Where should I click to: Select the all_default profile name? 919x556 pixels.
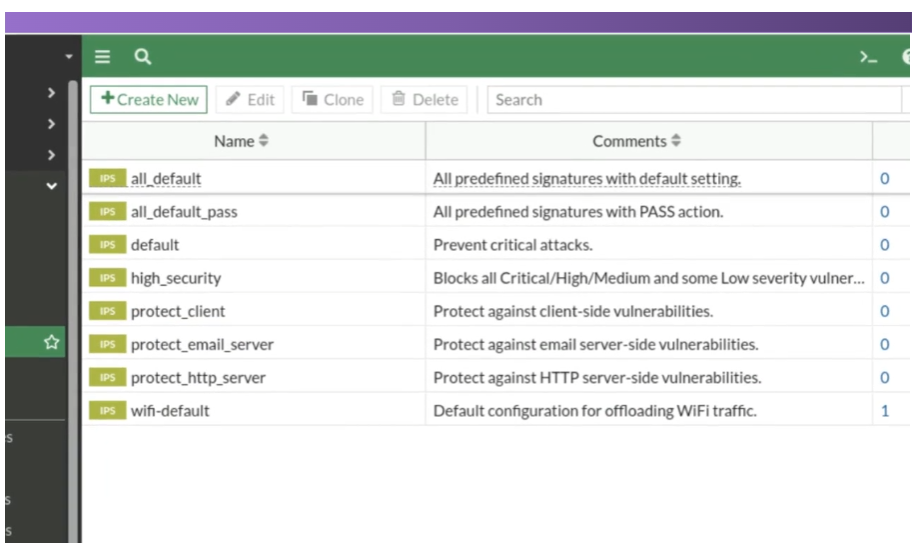[166, 179]
